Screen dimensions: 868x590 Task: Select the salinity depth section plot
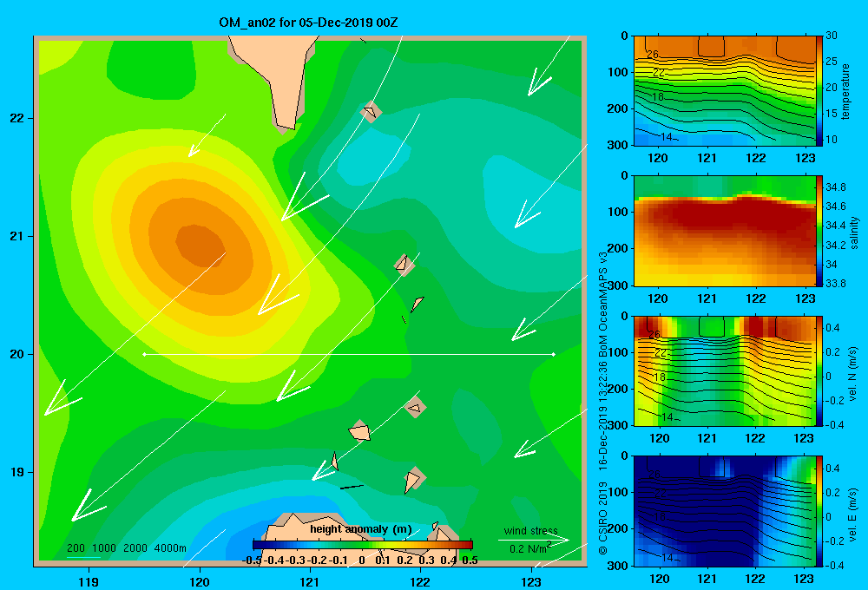[724, 231]
